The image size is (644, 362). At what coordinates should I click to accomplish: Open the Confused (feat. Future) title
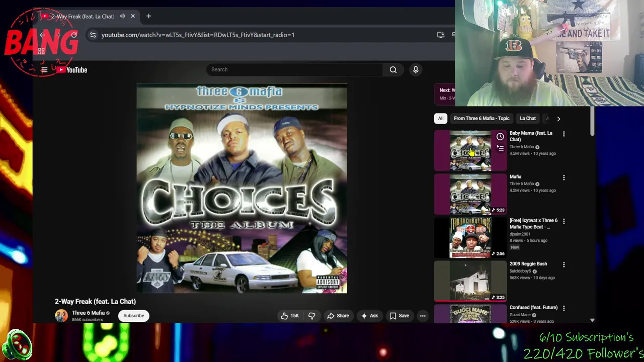coord(533,307)
